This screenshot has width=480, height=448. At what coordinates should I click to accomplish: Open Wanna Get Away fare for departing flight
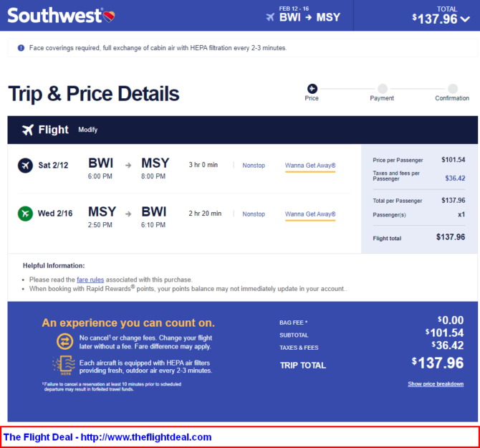click(310, 166)
